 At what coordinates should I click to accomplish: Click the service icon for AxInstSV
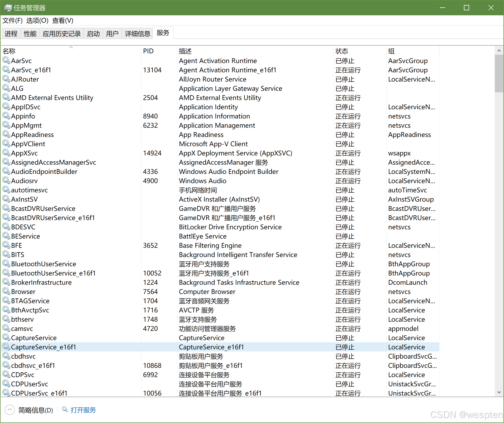point(6,199)
